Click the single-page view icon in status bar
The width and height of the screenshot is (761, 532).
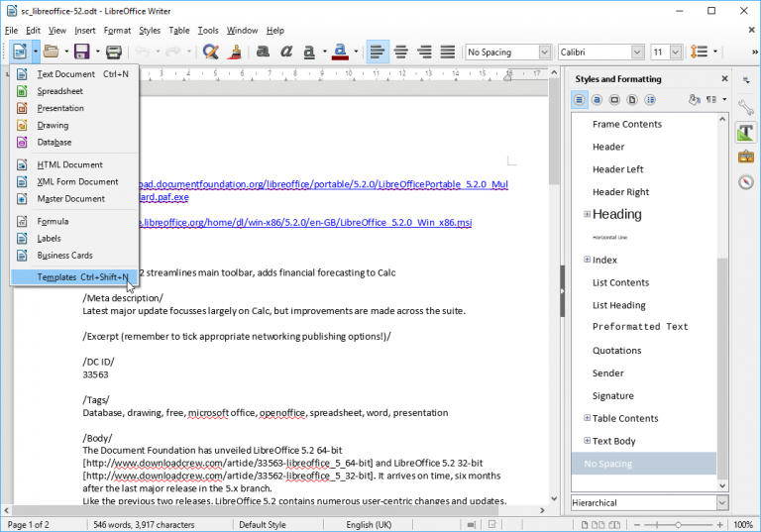tap(585, 525)
